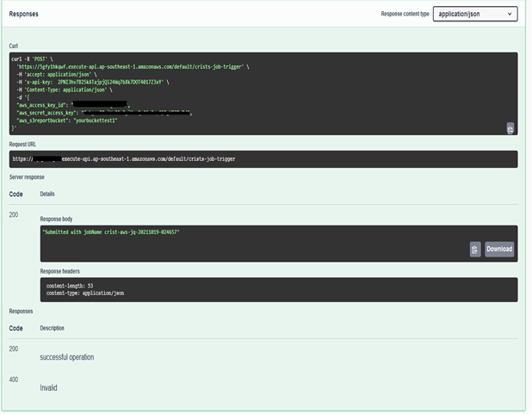Select the 200 code beside Response body
This screenshot has width=532, height=414.
[x=15, y=213]
